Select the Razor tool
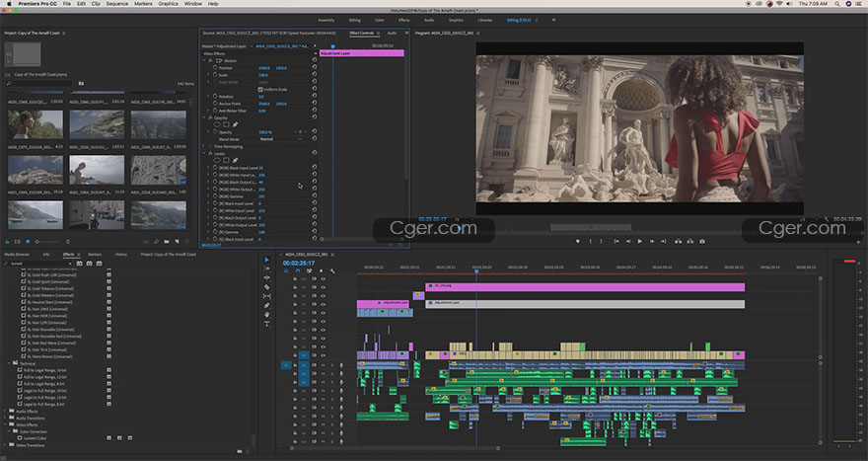 click(x=267, y=287)
